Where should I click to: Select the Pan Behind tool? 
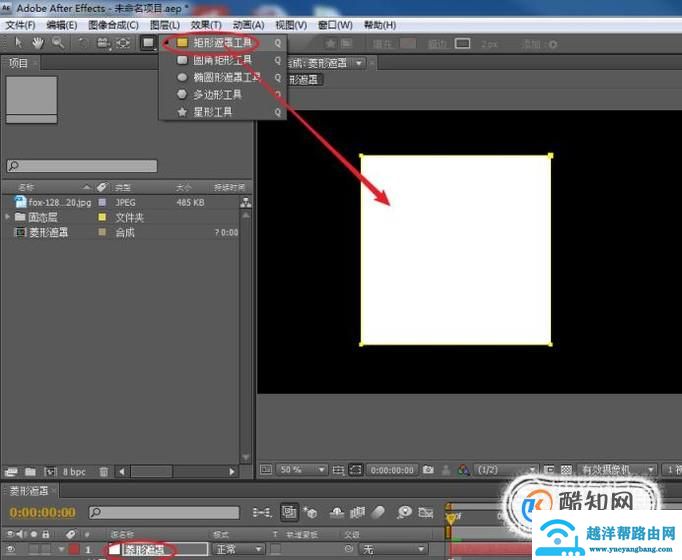[x=124, y=43]
